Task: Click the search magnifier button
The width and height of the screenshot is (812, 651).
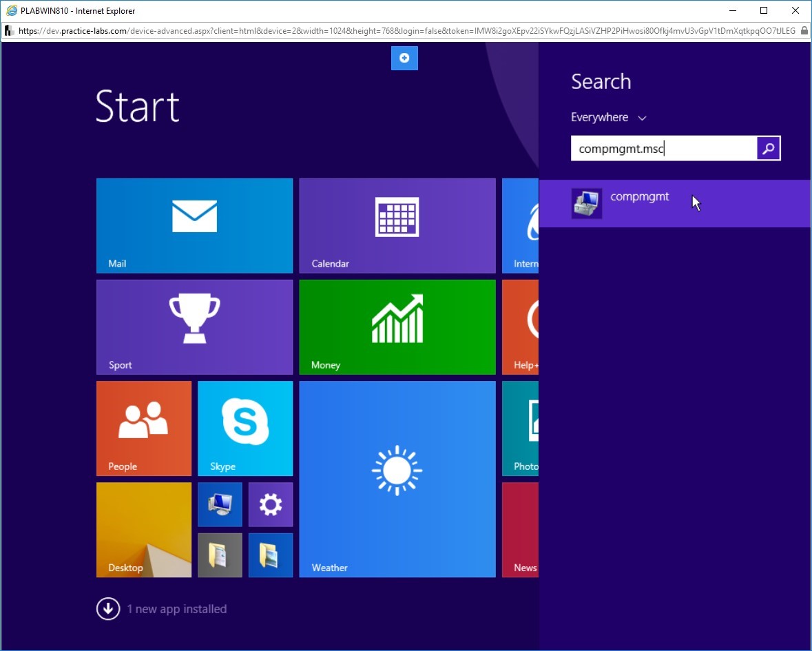Action: pos(769,149)
